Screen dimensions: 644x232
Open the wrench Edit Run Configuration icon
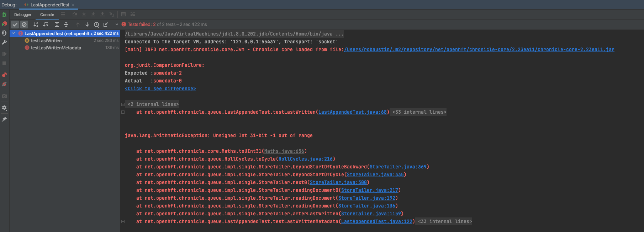tap(4, 42)
